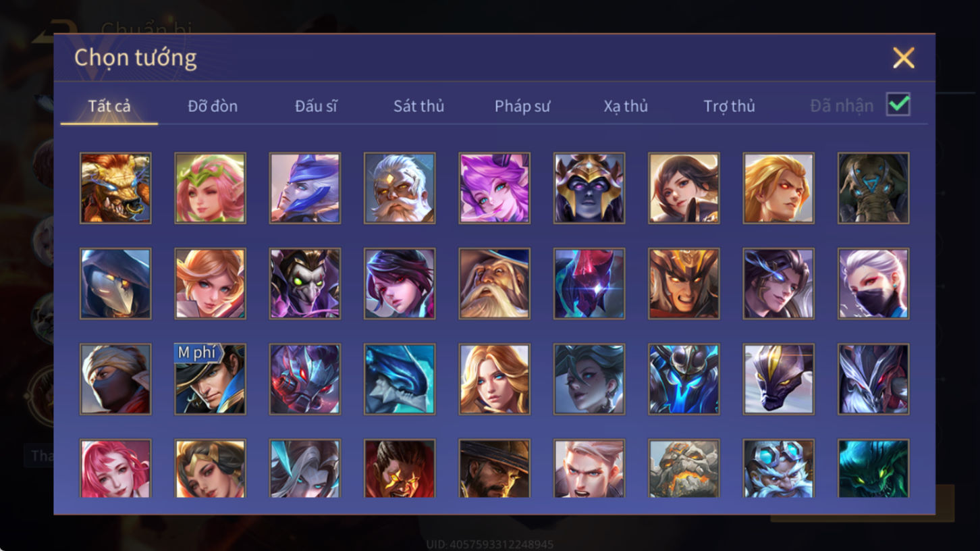This screenshot has width=980, height=551.
Task: Open the Đấu sĩ tab
Action: click(x=316, y=106)
